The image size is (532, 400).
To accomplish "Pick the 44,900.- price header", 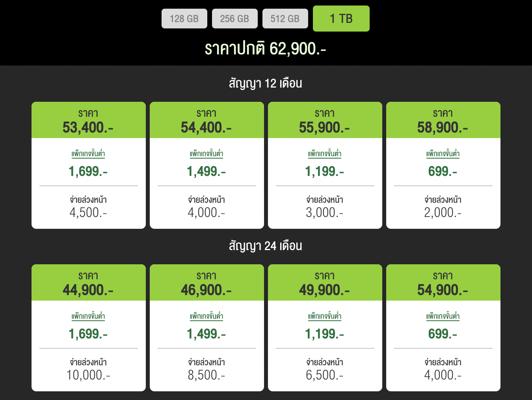I will (88, 283).
